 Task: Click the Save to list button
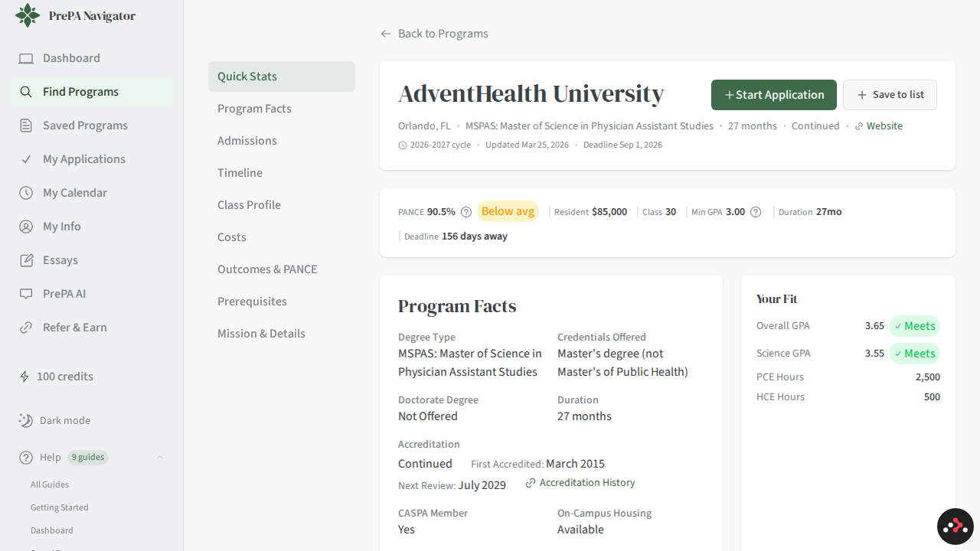tap(890, 95)
